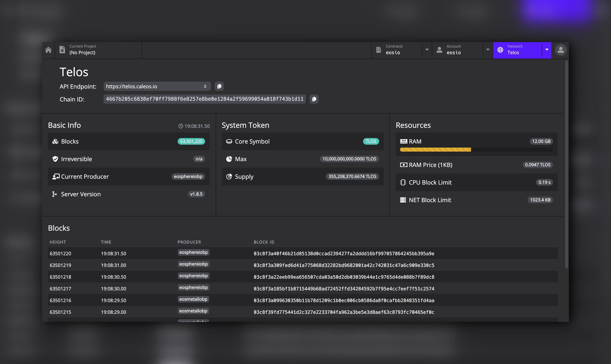Click the 355,208,370.6674 TLOS supply value
The width and height of the screenshot is (611, 364).
point(352,176)
